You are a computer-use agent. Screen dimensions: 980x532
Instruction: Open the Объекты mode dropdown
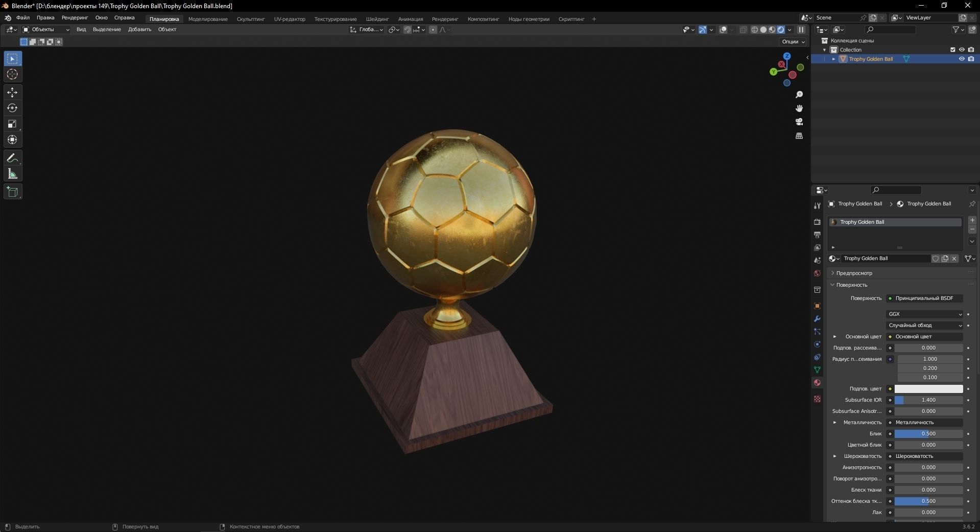[x=45, y=30]
